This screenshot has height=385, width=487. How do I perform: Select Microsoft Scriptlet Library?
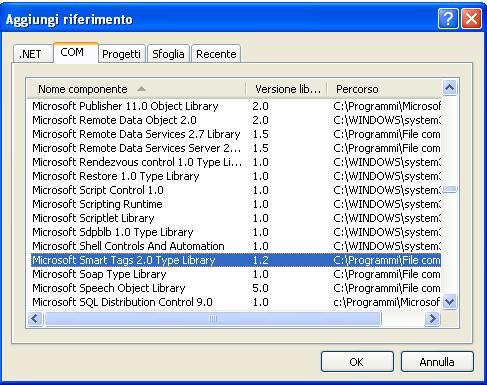[236, 218]
